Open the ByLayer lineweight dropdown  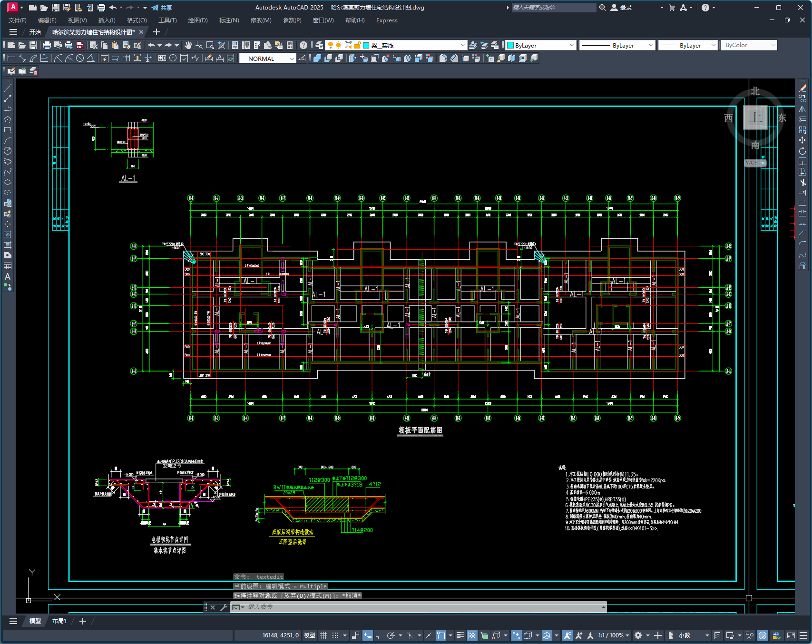(688, 45)
